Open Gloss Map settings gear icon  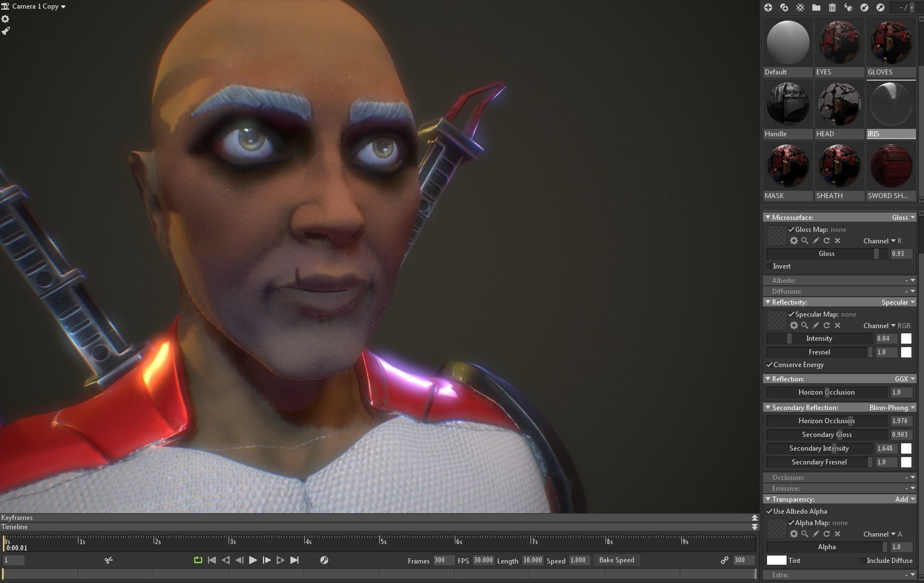[794, 241]
